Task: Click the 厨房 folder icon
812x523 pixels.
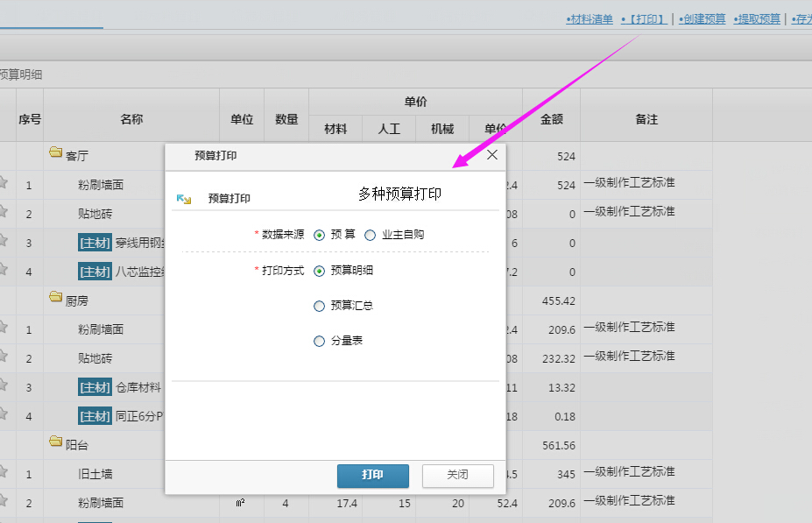Action: [x=56, y=298]
